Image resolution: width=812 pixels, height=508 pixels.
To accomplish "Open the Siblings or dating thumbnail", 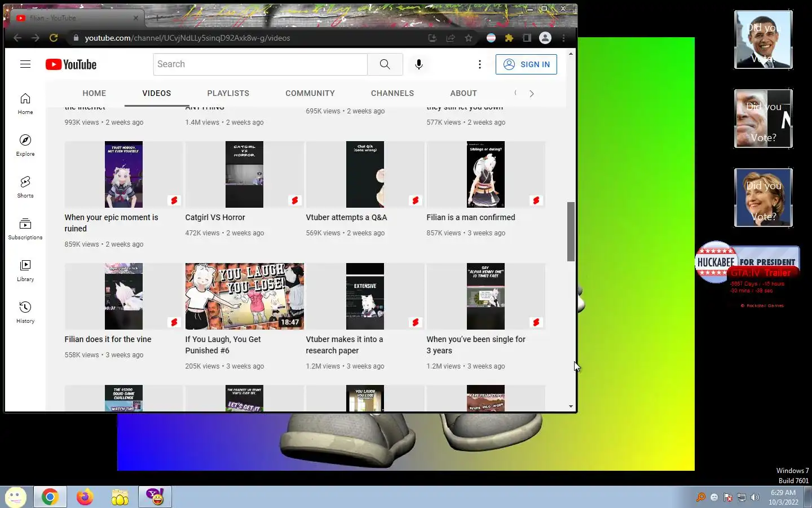I will [x=486, y=174].
